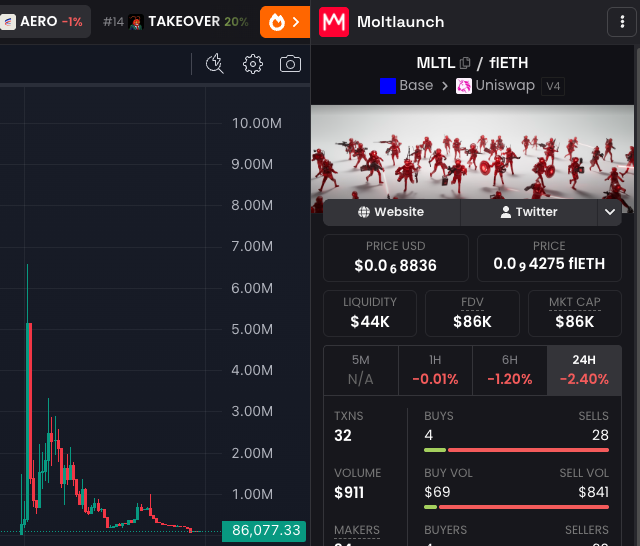Image resolution: width=640 pixels, height=546 pixels.
Task: Open the three-dot options menu
Action: pyautogui.click(x=622, y=22)
